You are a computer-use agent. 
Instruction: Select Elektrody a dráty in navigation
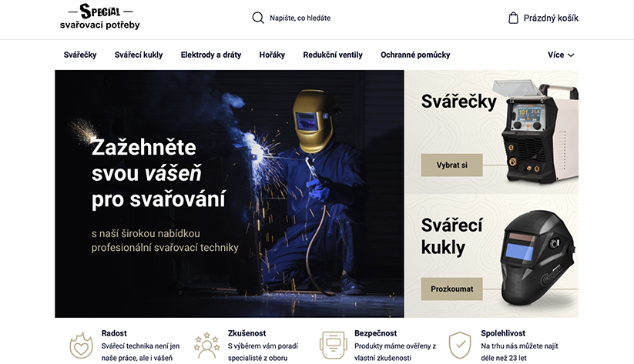pos(211,55)
